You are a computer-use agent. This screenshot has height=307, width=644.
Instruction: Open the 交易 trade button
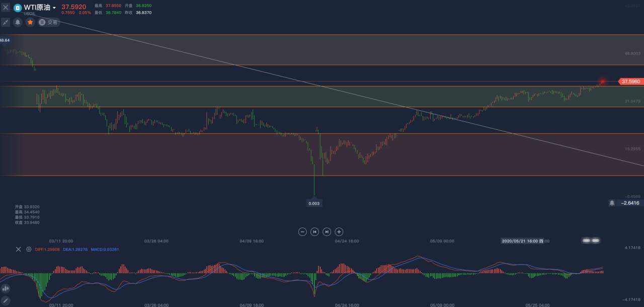click(48, 22)
